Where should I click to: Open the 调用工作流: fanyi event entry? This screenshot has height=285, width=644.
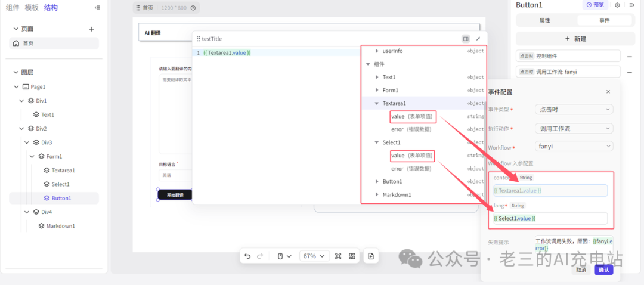(568, 72)
